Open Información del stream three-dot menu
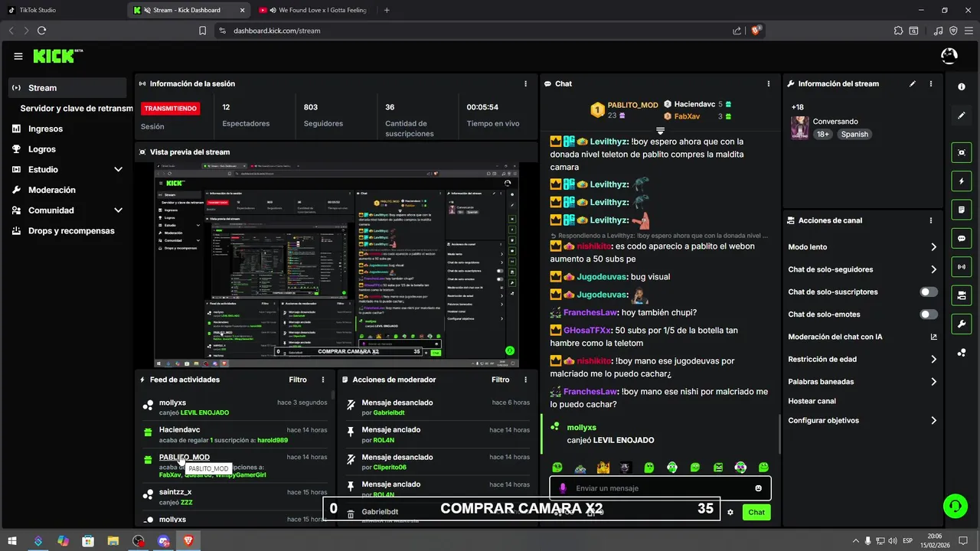 [x=931, y=83]
